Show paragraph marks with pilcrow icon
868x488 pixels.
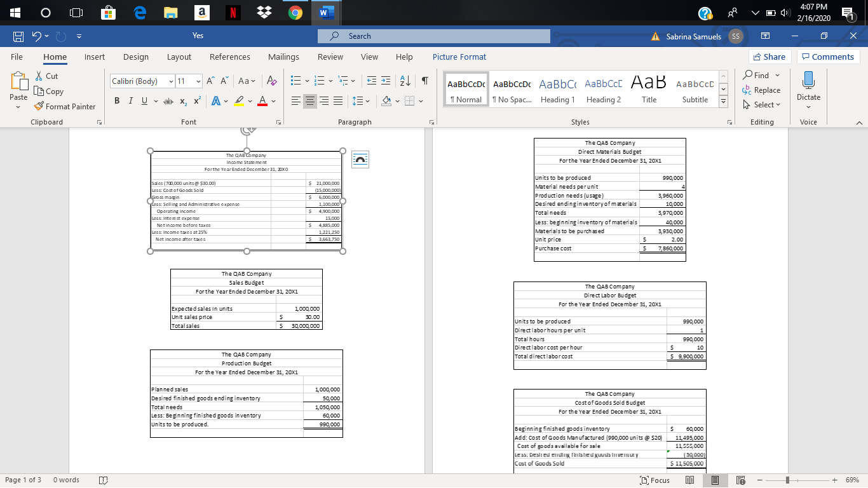[424, 82]
